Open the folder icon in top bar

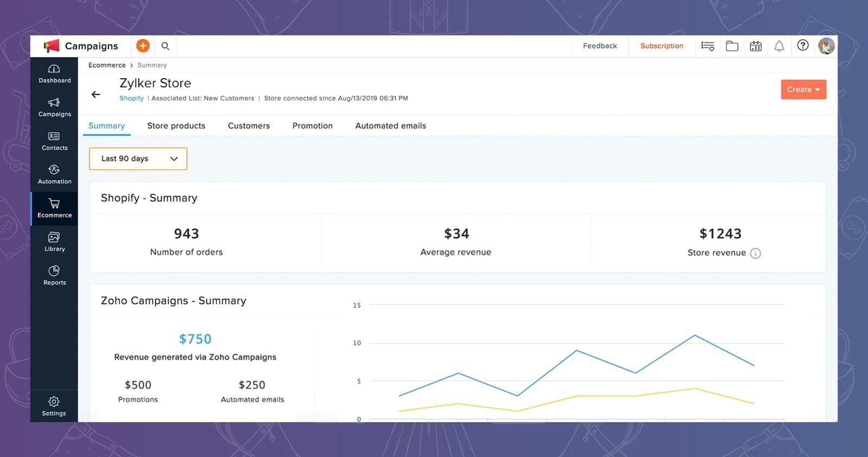click(x=732, y=46)
